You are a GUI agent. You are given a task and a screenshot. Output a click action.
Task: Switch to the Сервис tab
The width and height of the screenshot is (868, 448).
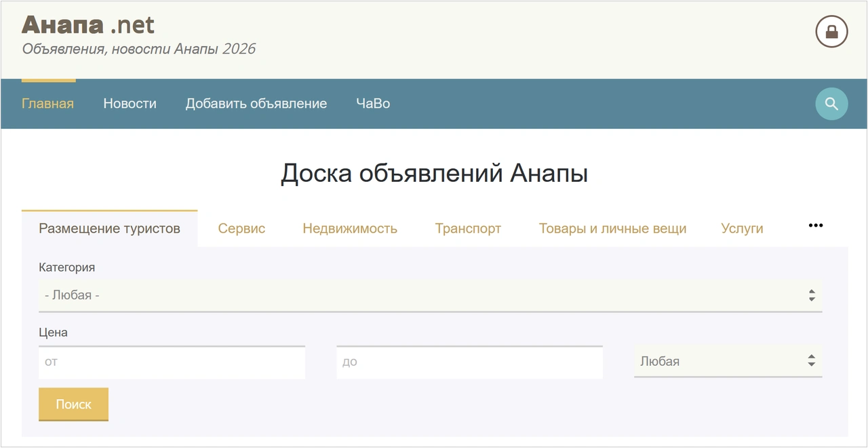[x=241, y=229]
